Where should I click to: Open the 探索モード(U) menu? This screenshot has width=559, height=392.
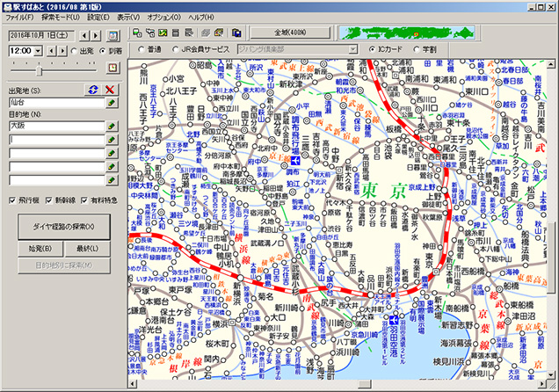point(61,18)
